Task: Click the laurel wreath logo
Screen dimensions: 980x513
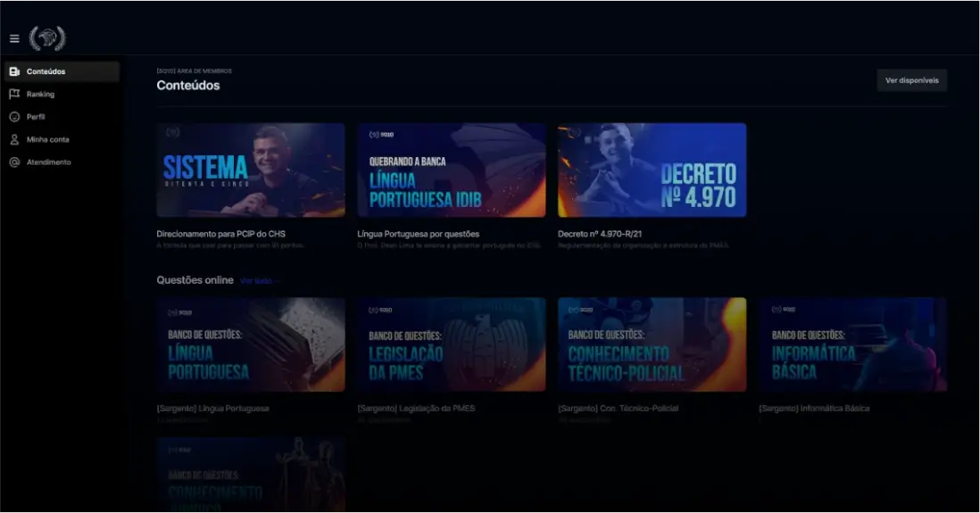Action: pyautogui.click(x=47, y=38)
